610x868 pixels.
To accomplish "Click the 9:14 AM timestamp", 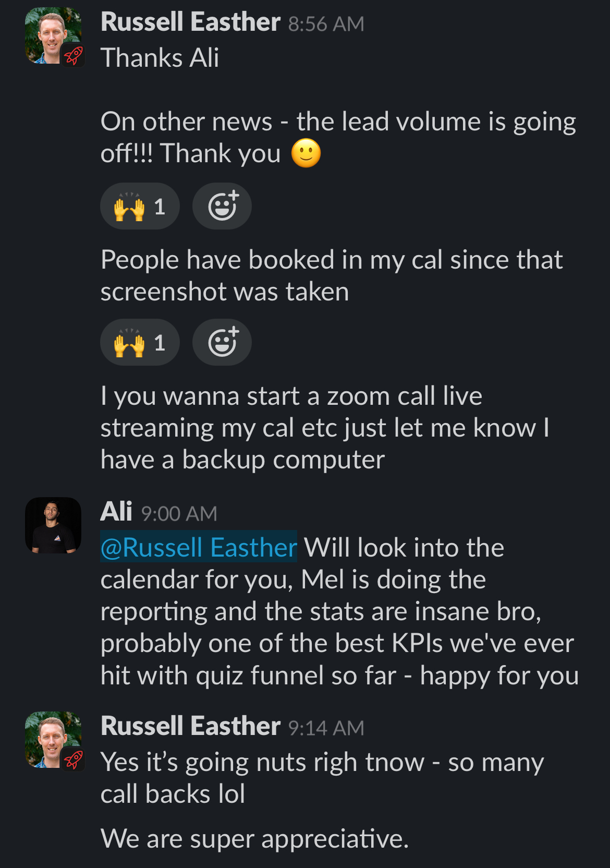I will pos(326,728).
